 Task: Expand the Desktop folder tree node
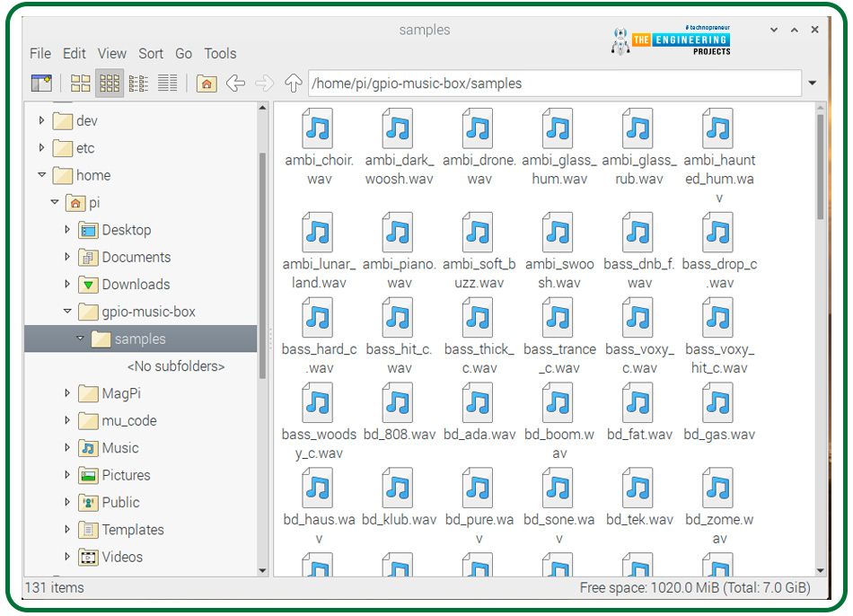click(67, 229)
